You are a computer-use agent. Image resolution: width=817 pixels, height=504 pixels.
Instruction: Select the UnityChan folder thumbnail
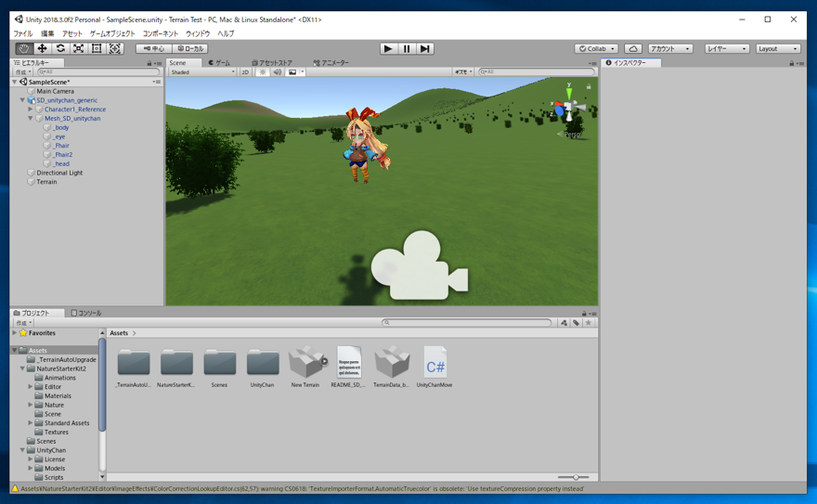[x=263, y=363]
